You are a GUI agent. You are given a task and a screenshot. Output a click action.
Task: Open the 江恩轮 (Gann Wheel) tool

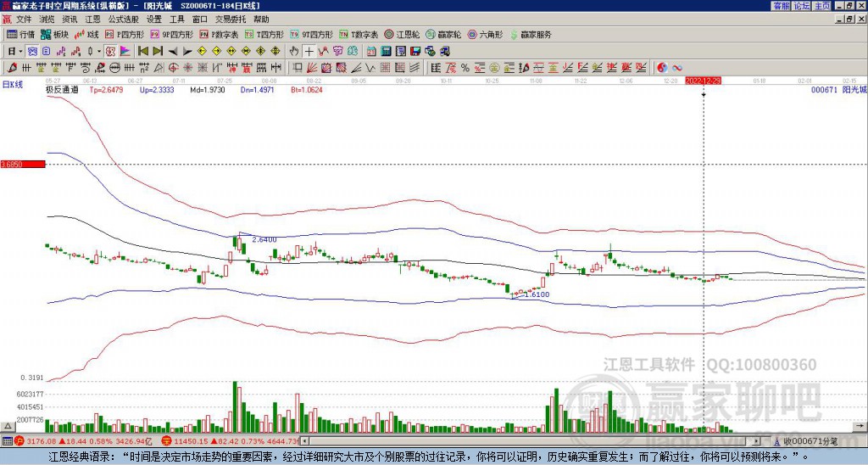point(403,35)
